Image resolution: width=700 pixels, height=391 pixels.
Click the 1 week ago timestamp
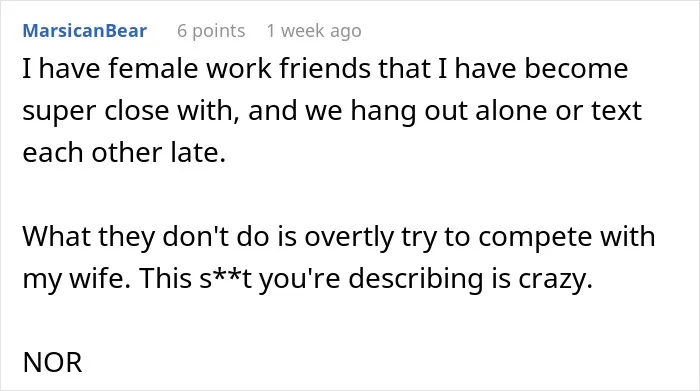coord(314,31)
